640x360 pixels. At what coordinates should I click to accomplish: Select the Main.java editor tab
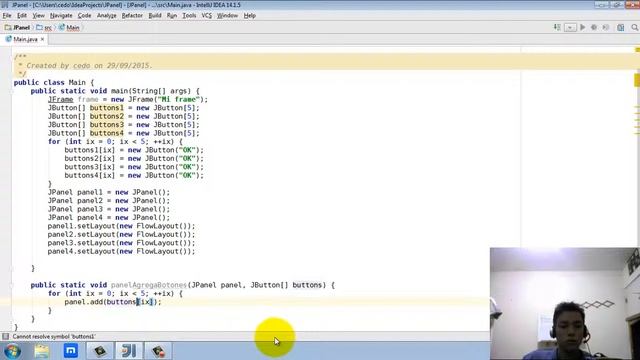coord(24,39)
